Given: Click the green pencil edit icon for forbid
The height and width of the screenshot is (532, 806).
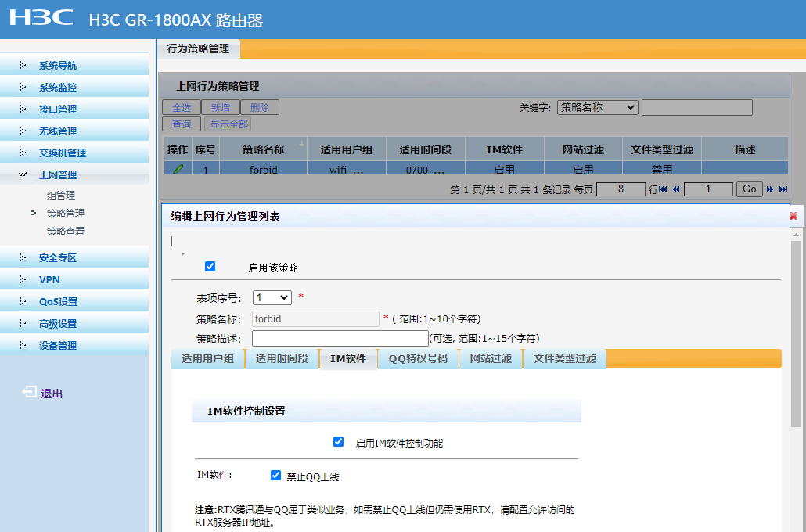Looking at the screenshot, I should [x=178, y=168].
